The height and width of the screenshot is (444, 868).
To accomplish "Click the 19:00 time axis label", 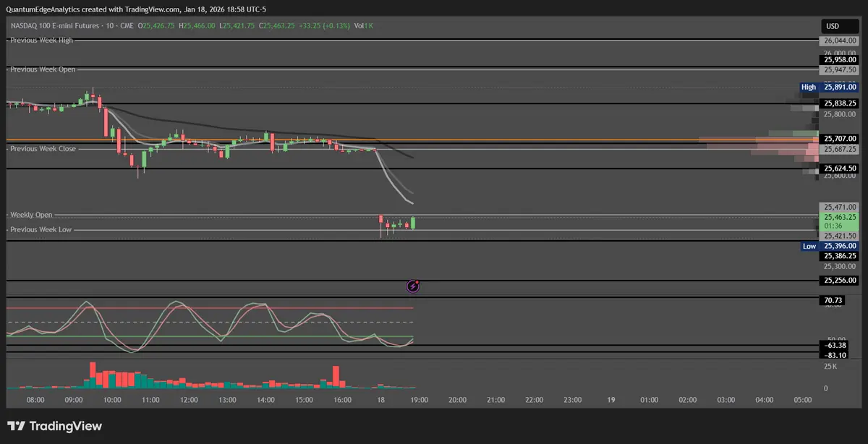I will pos(419,399).
